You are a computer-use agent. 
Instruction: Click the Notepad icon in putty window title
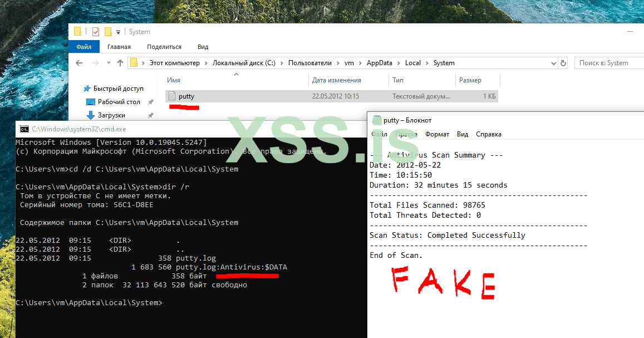pos(376,120)
